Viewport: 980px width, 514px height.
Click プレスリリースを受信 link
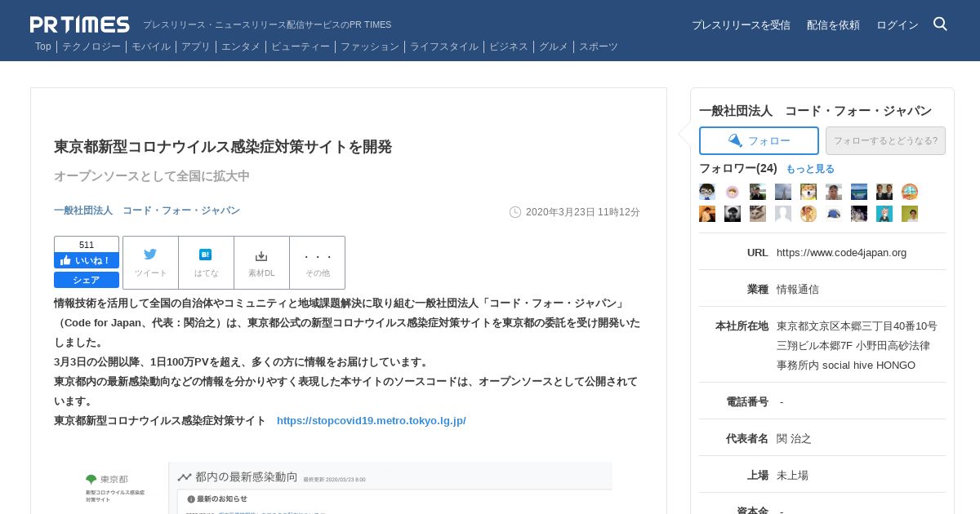point(741,25)
